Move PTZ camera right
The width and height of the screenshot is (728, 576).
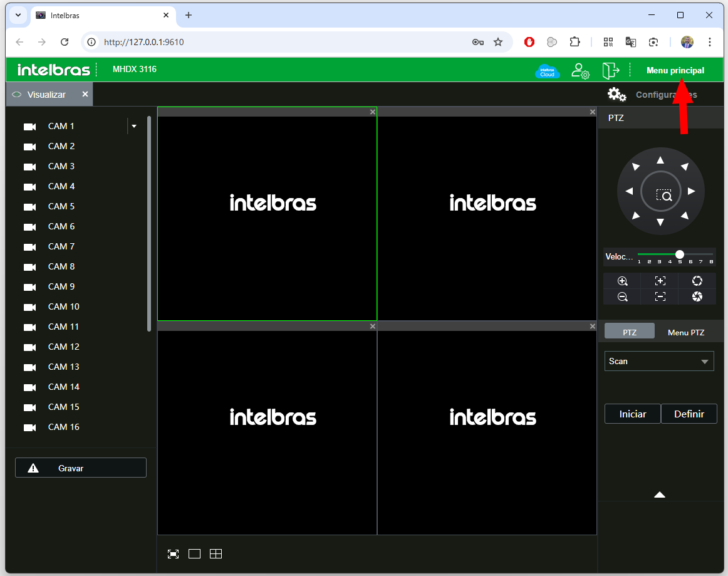tap(691, 191)
